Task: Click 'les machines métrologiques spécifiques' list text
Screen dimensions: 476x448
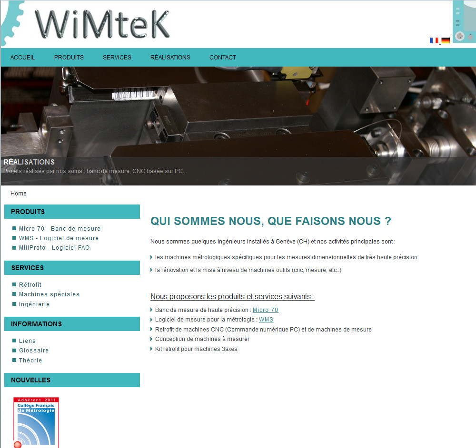Action: [287, 257]
